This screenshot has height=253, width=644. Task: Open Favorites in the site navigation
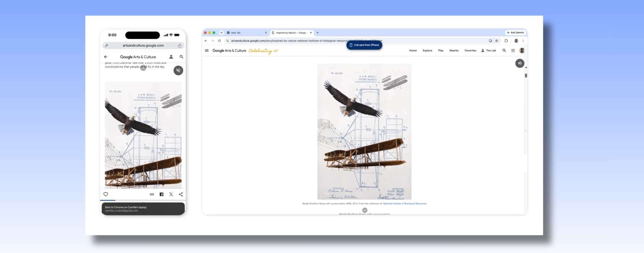[470, 50]
